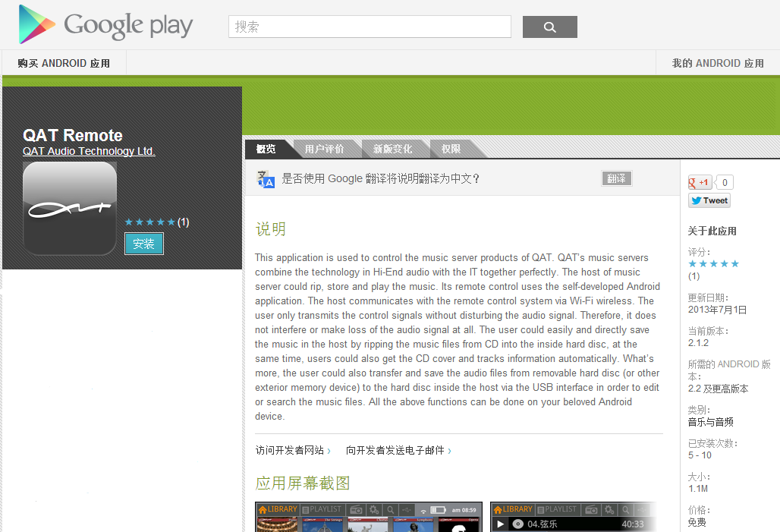Click the translation prompt 是否使用 Google 翻译
The height and width of the screenshot is (532, 780).
pyautogui.click(x=380, y=178)
